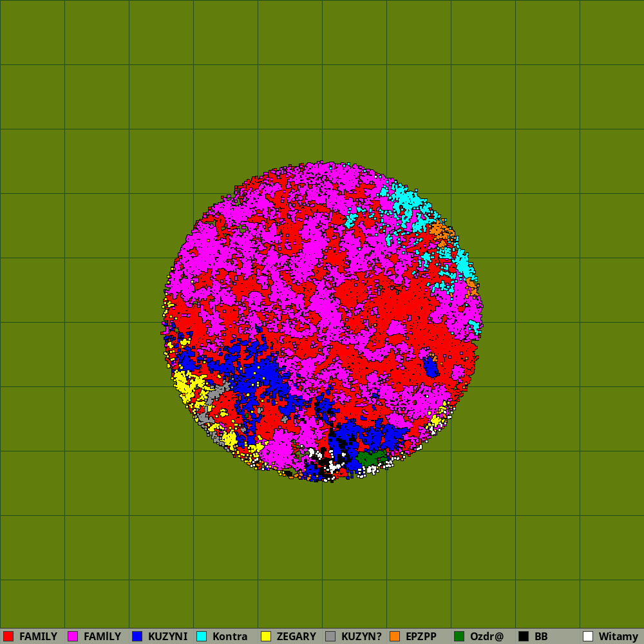
Task: Click the KUZYN? legend label
Action: (361, 636)
